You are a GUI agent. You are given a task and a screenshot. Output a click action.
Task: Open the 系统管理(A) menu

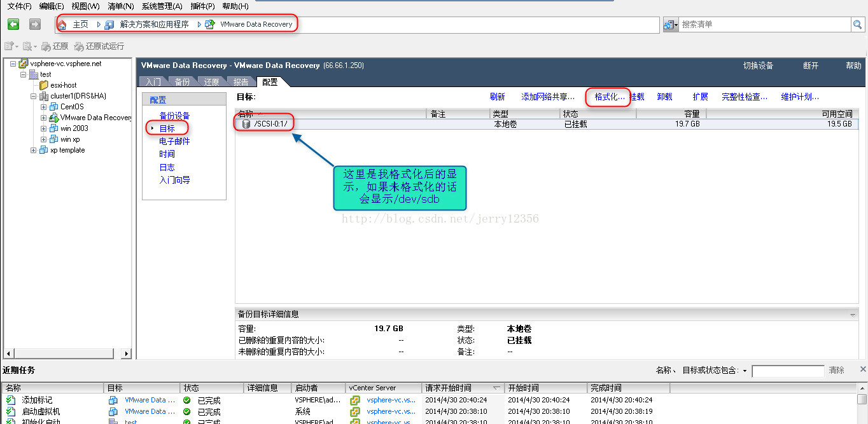point(162,6)
